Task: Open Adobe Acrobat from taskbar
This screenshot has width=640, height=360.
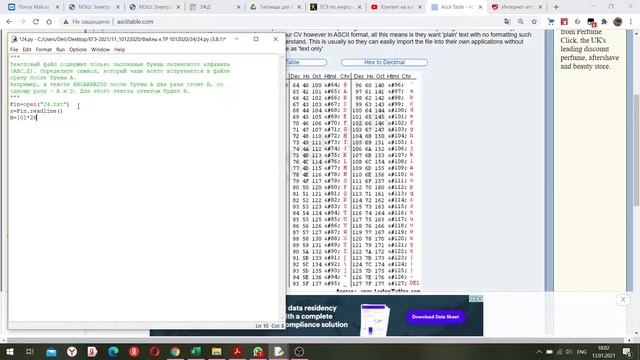Action: pos(237,351)
